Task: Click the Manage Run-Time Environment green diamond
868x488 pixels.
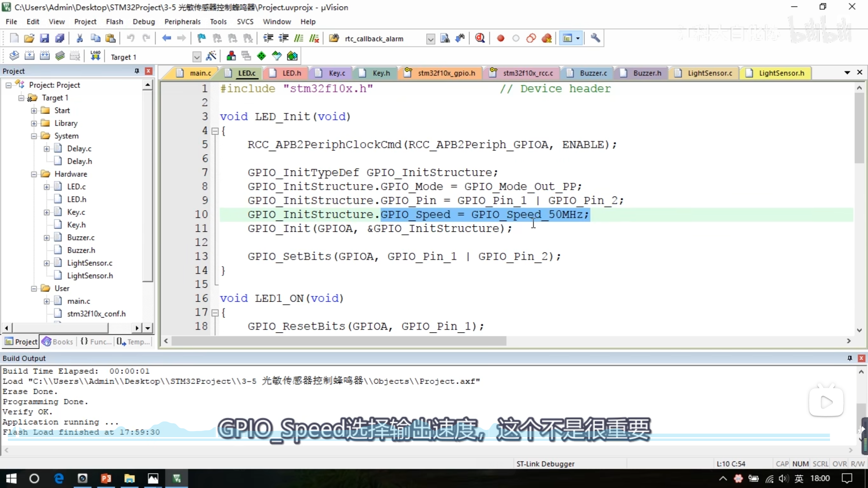Action: pyautogui.click(x=261, y=56)
